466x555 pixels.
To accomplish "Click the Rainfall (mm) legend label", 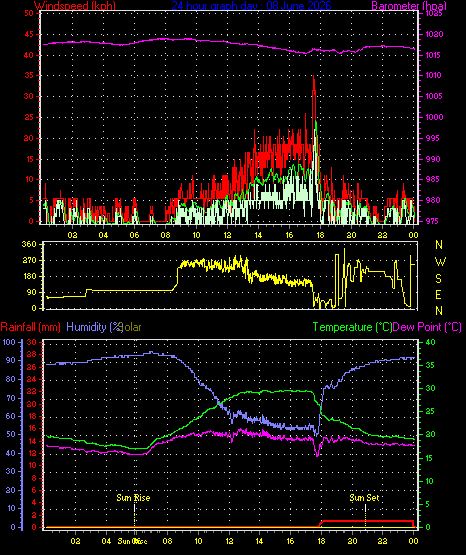I will [x=30, y=327].
